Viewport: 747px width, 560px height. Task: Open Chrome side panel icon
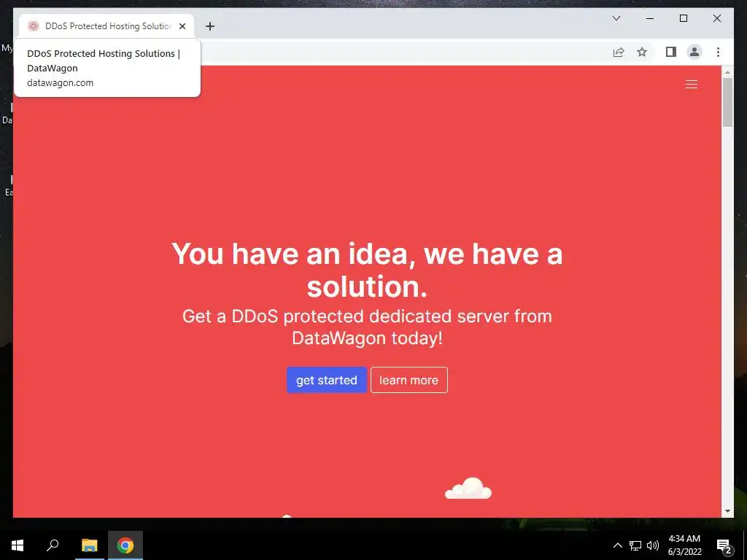point(671,52)
